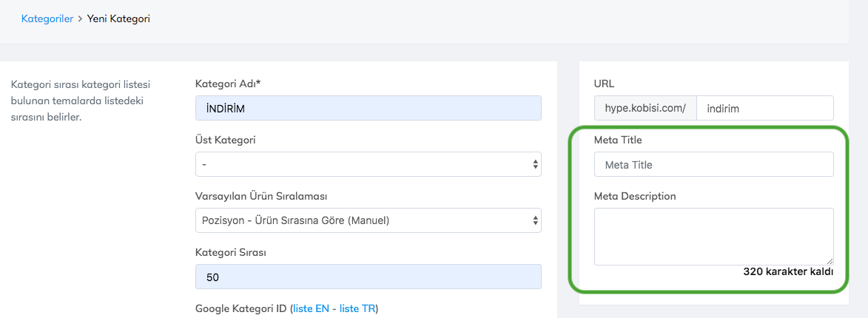Click the hype.kobisi.com/ URL prefix
868x318 pixels.
(x=645, y=108)
